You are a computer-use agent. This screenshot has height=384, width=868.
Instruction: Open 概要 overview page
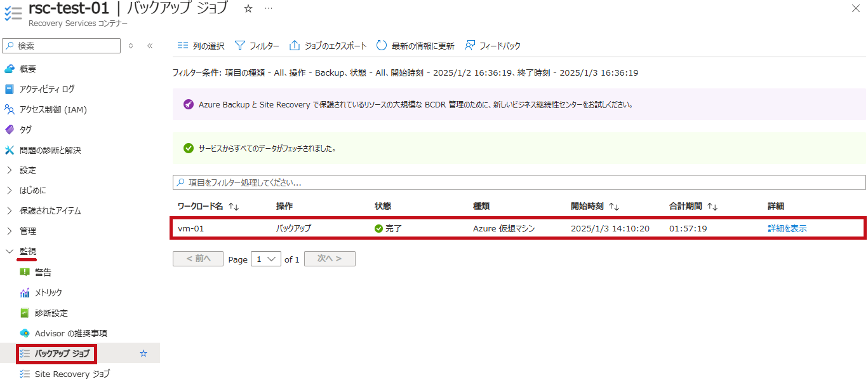click(28, 69)
